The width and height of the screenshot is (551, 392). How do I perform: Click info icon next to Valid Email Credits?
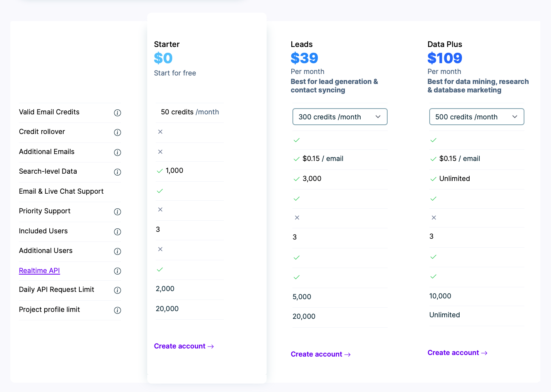click(118, 113)
